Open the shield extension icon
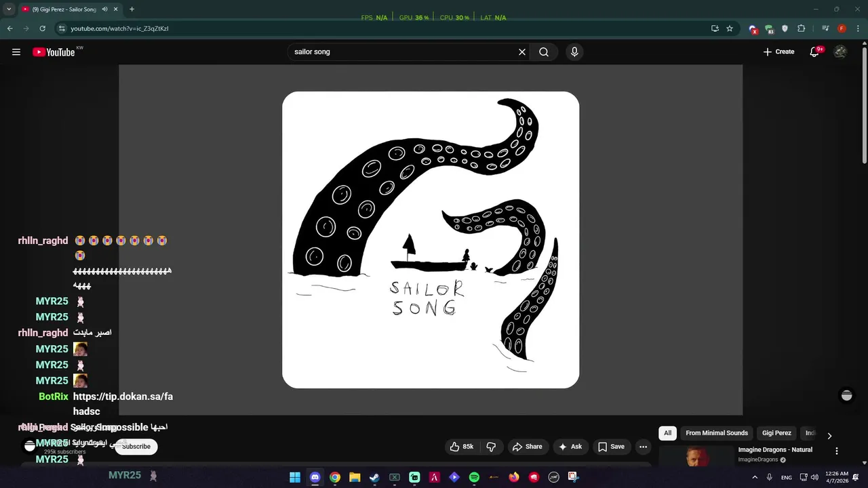This screenshot has height=488, width=868. click(785, 28)
